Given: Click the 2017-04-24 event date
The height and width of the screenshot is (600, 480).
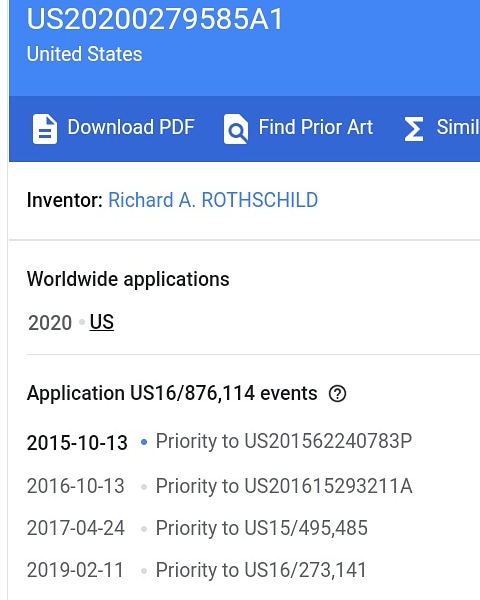Looking at the screenshot, I should (75, 528).
